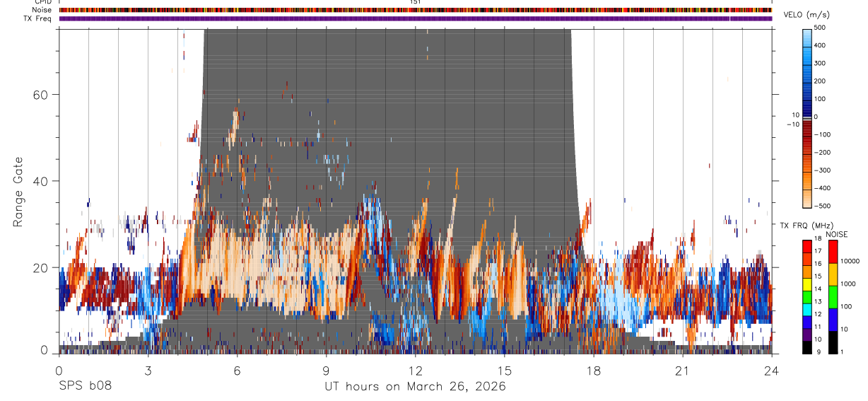Select the 'NOISE' legend title above right bar

click(x=838, y=234)
